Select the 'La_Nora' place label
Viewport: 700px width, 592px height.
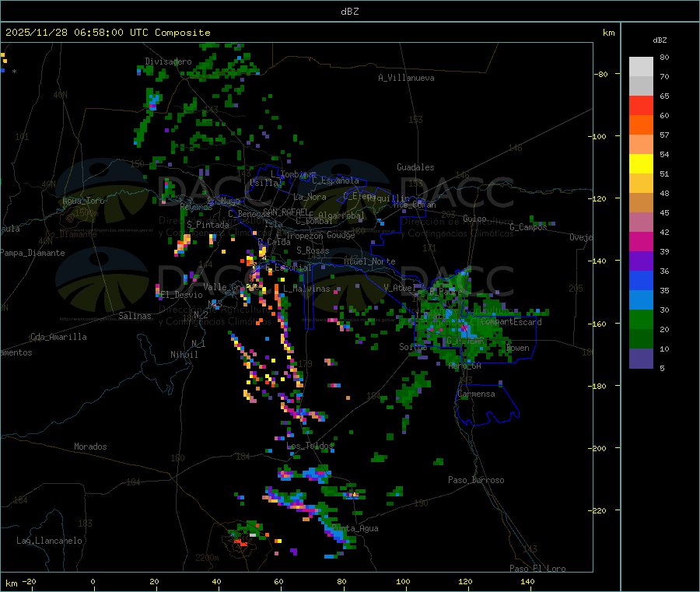coord(310,197)
